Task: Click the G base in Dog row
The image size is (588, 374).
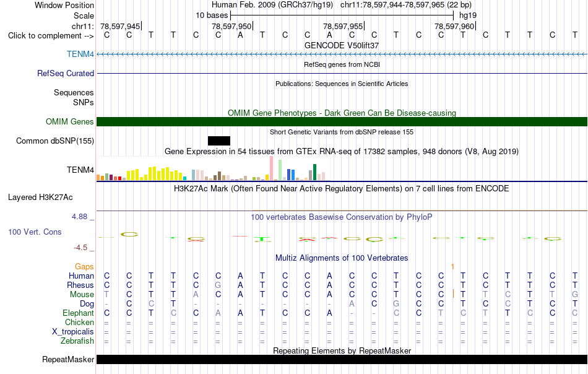Action: [x=396, y=304]
